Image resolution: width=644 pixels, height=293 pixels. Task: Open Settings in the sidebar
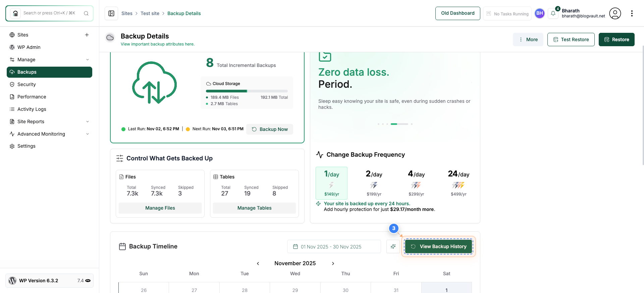49,146
